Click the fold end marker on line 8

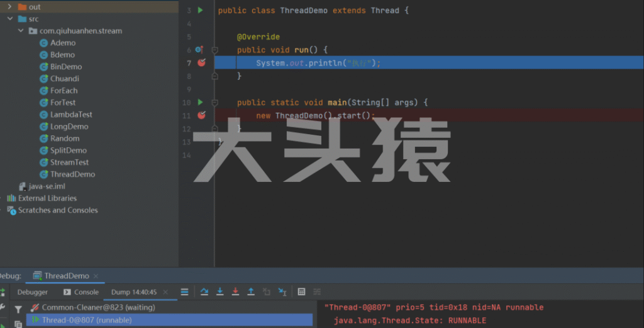pos(214,76)
